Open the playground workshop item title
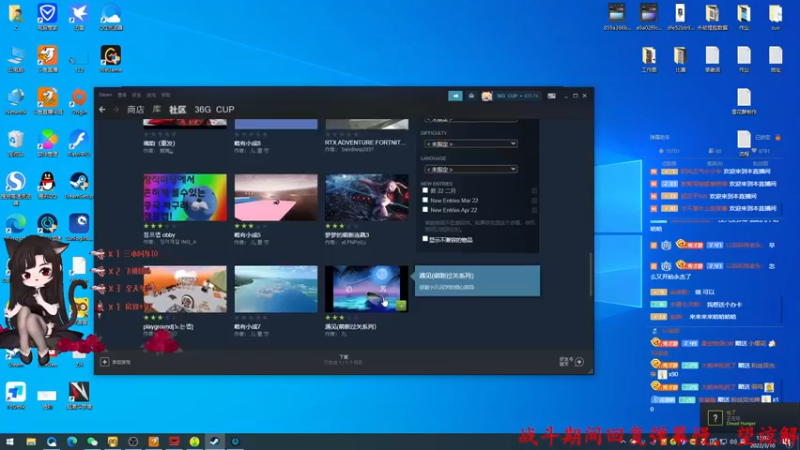800x450 pixels. 168,327
